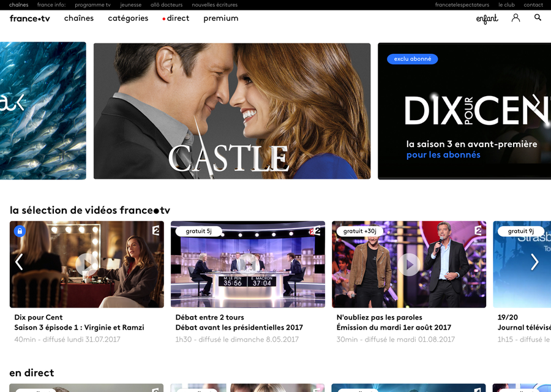Viewport: 551px width, 392px height.
Task: Open programme tv link in top bar
Action: (x=92, y=5)
